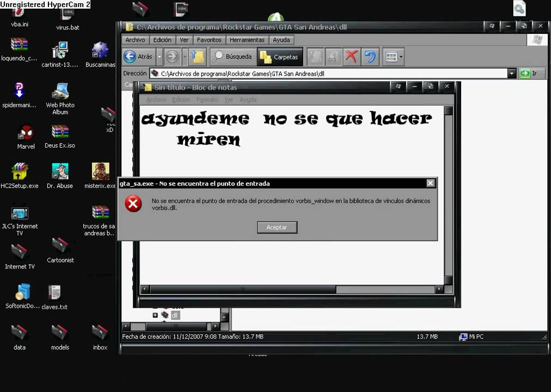Open the Edición menu in Explorer

coord(162,40)
